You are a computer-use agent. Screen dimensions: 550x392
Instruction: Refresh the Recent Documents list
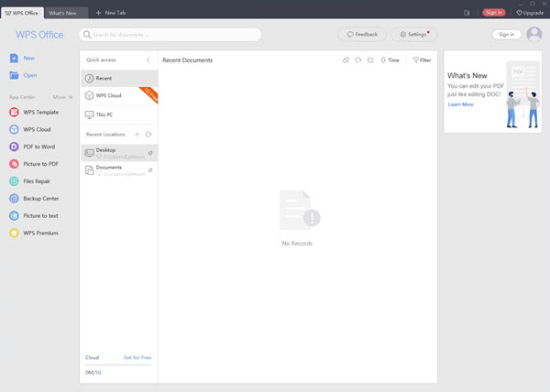[358, 60]
